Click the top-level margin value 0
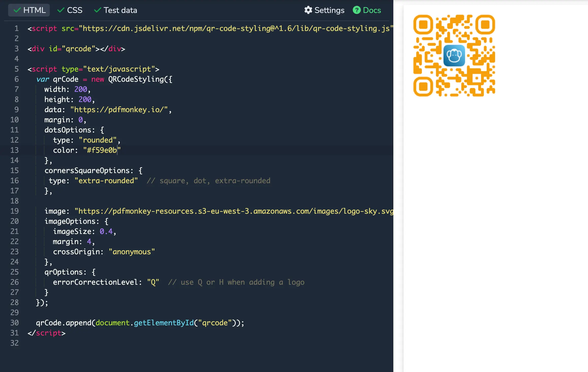This screenshot has height=372, width=588. 80,120
